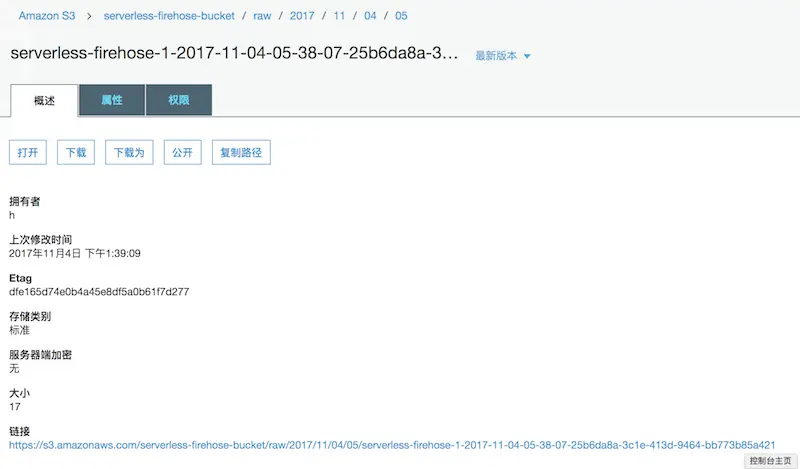Click the 下载 button

[x=76, y=152]
